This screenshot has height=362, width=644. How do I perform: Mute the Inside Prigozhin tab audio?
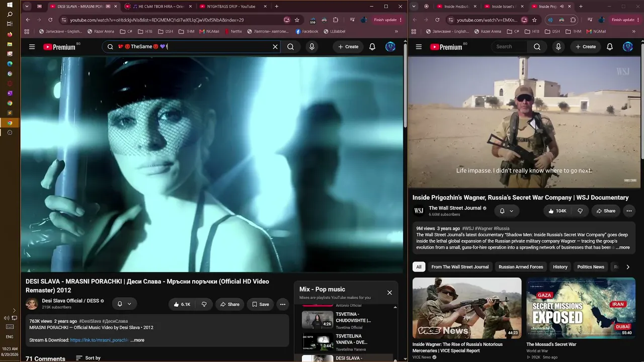point(561,7)
